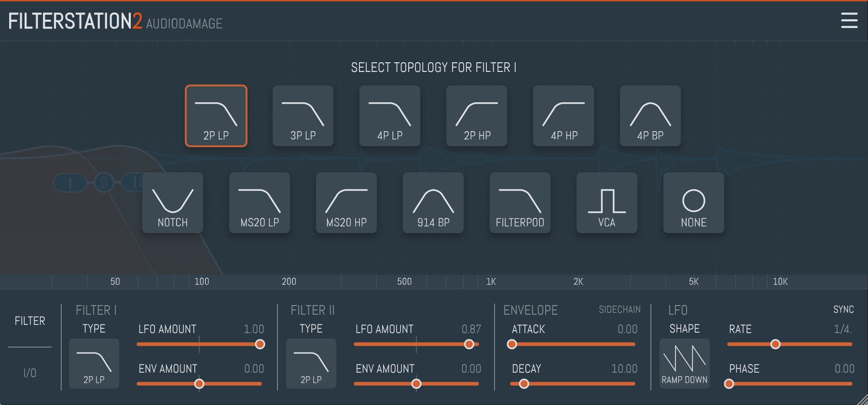Image resolution: width=868 pixels, height=405 pixels.
Task: Click the 1K frequency scale label
Action: [491, 281]
